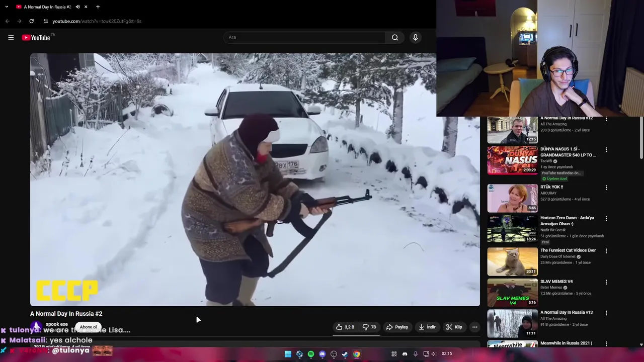Open Windows Start menu
This screenshot has width=644, height=362.
point(288,354)
